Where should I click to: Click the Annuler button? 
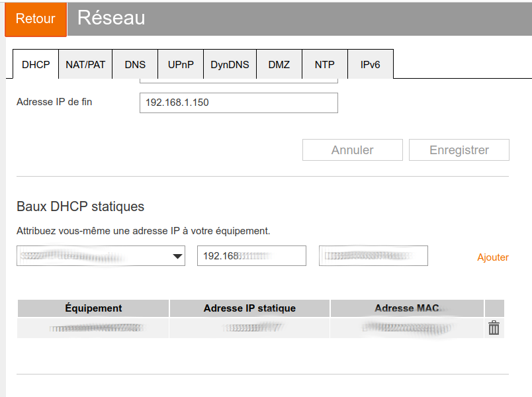(352, 150)
